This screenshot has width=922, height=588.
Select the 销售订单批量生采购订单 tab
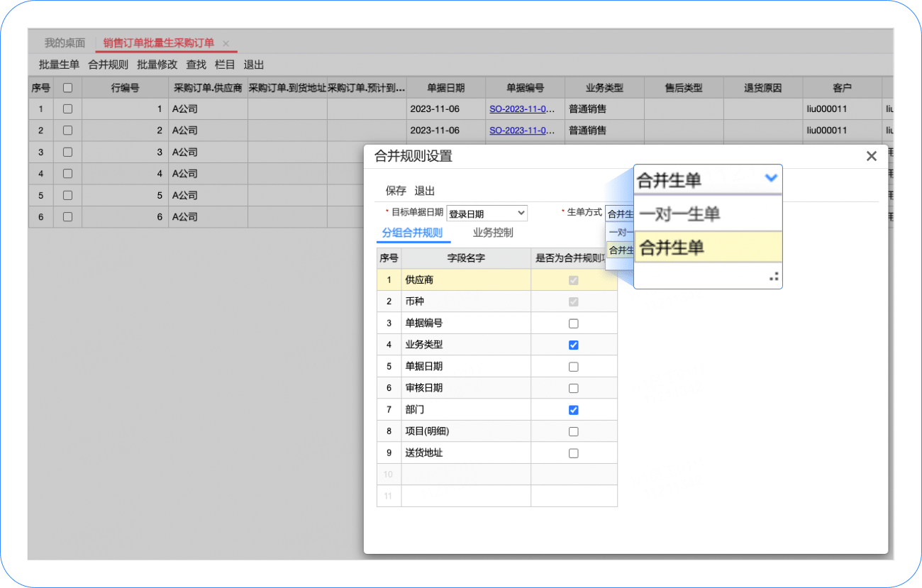tap(159, 43)
